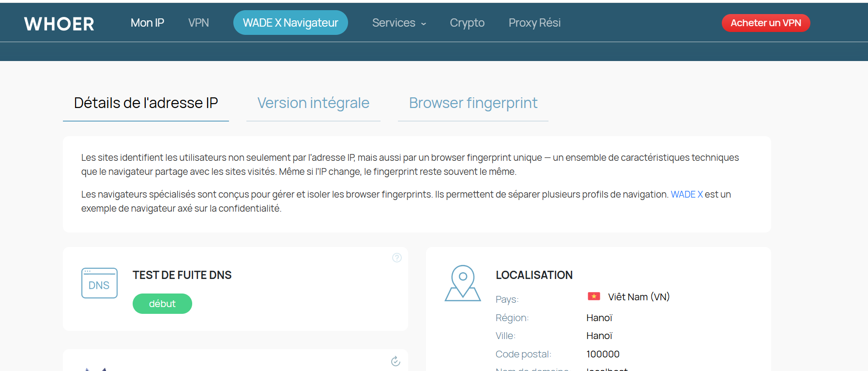Select the postal code 100000
The height and width of the screenshot is (371, 868).
(x=603, y=354)
